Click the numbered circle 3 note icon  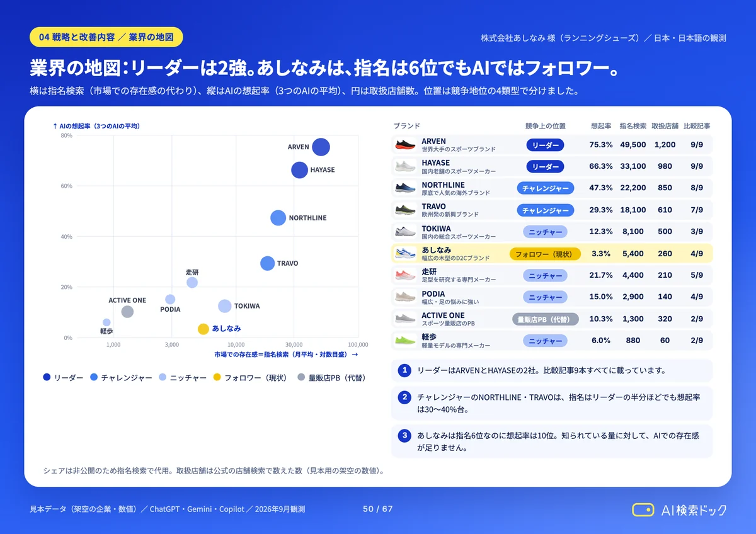click(x=404, y=435)
